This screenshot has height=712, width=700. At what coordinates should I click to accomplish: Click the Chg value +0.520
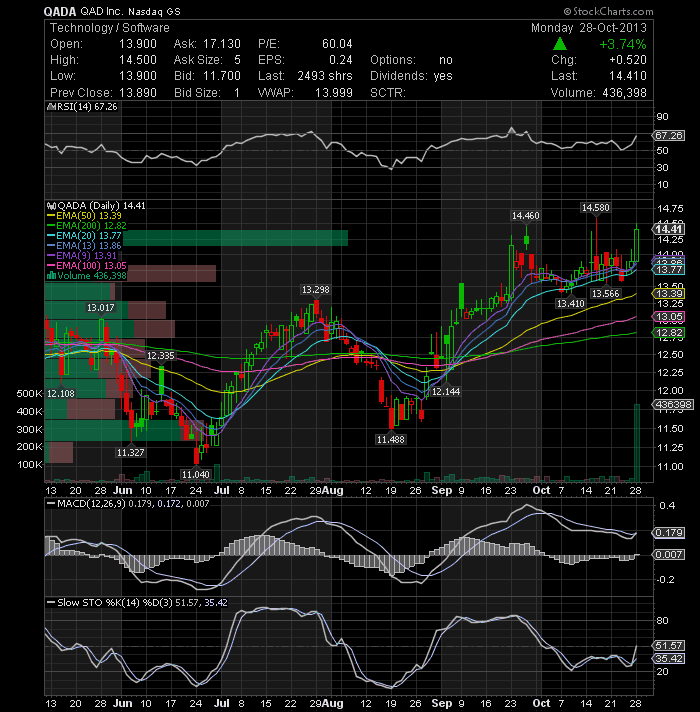click(628, 60)
